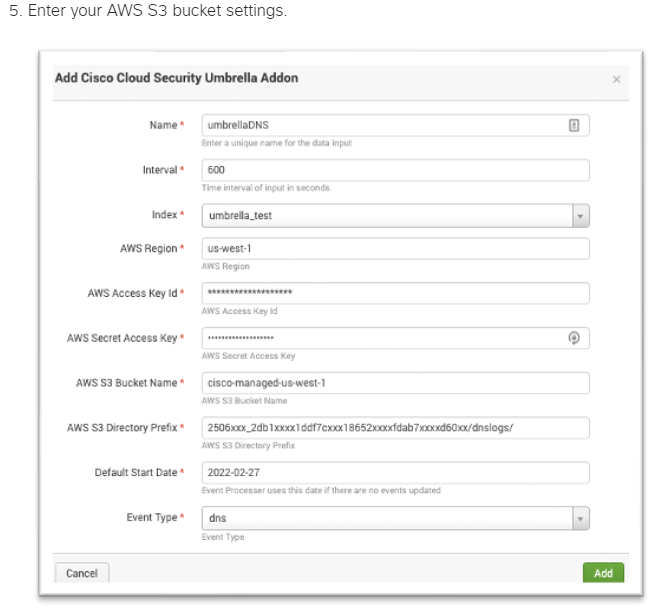Click the 'Event Type' label
Image resolution: width=651 pixels, height=608 pixels.
(152, 517)
